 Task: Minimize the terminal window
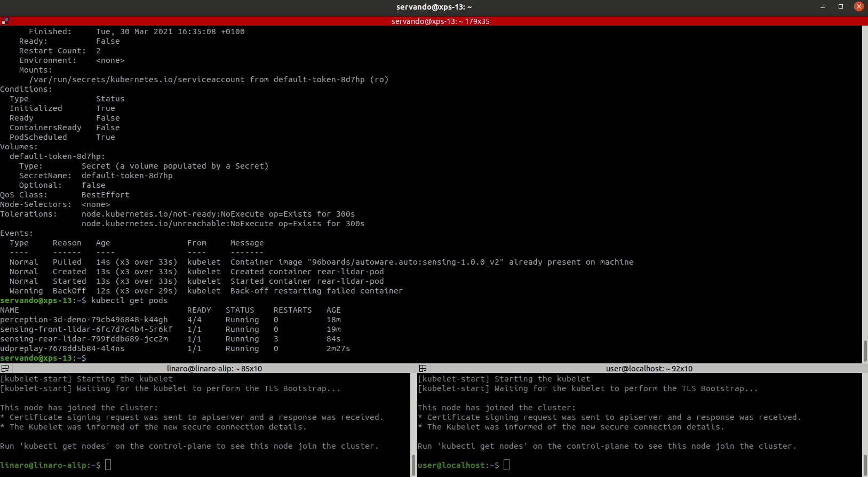823,7
